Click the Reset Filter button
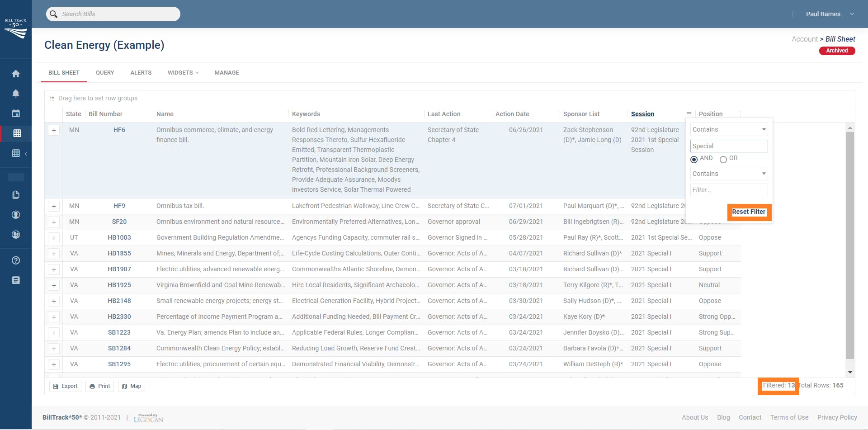The image size is (868, 430). click(x=749, y=212)
